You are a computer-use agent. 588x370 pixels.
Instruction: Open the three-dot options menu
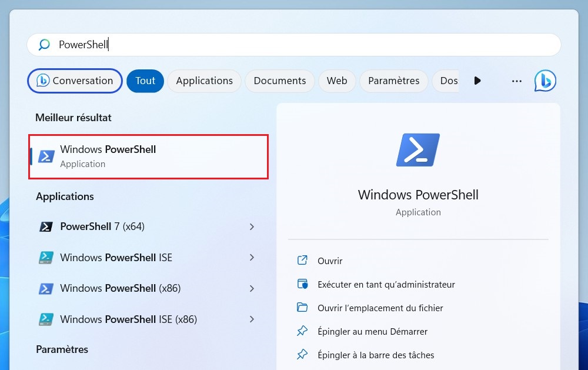click(517, 81)
